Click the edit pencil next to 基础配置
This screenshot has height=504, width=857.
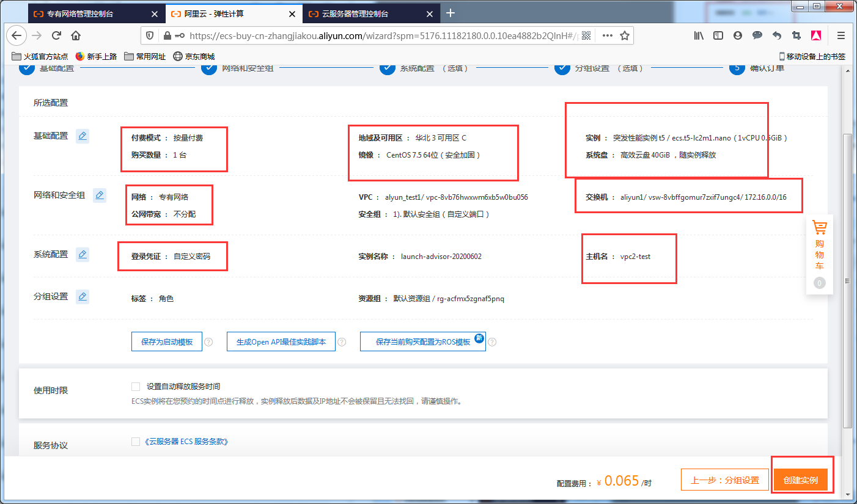coord(83,136)
